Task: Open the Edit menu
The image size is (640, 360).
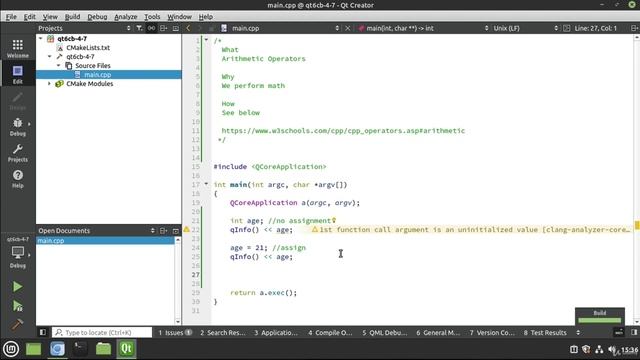Action: click(29, 17)
